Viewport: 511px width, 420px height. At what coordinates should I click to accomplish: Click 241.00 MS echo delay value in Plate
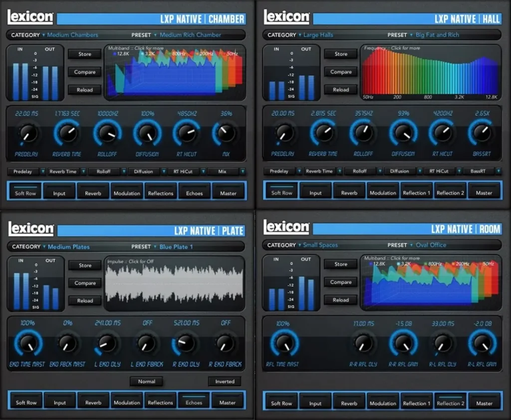[108, 323]
